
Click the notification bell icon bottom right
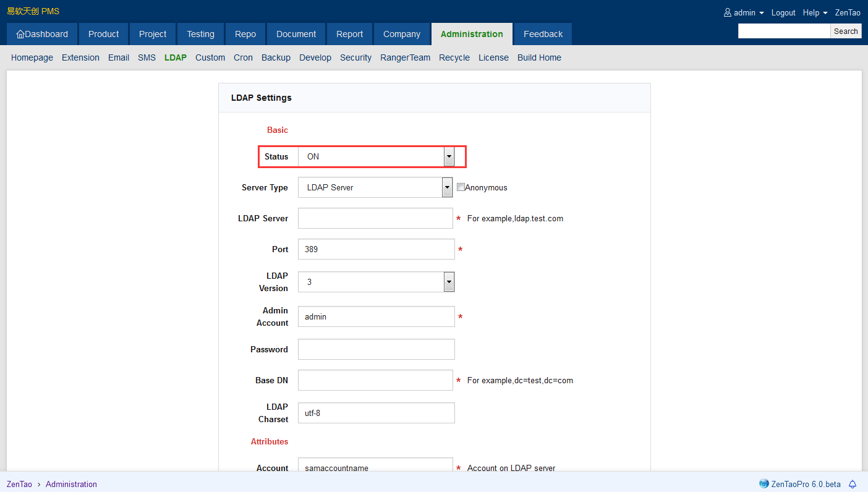click(853, 484)
